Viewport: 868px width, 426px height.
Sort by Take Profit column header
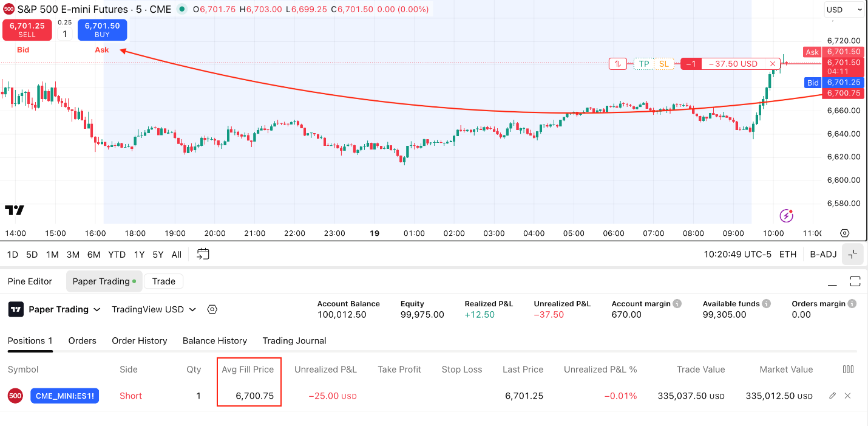399,369
